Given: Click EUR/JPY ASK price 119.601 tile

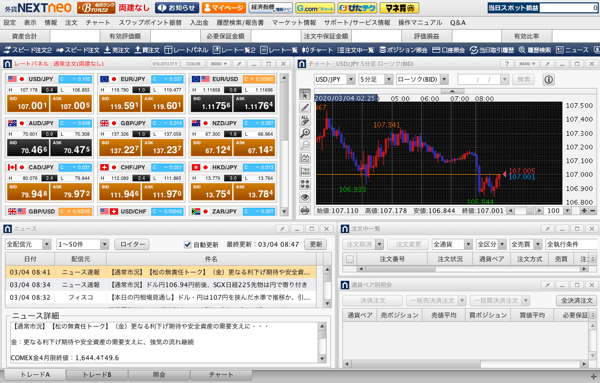Looking at the screenshot, I should 163,104.
